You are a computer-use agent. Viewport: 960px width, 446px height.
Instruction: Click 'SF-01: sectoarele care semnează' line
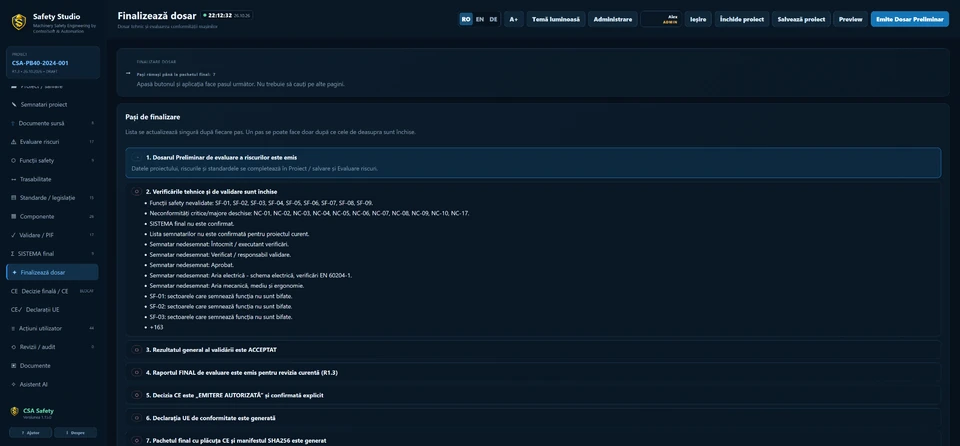coord(220,296)
